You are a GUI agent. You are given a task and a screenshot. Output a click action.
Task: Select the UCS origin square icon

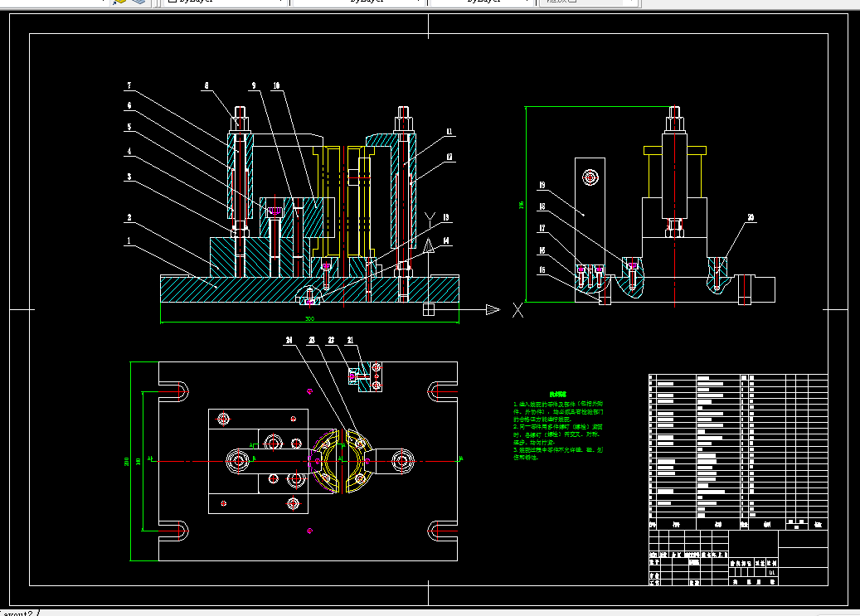pos(429,310)
